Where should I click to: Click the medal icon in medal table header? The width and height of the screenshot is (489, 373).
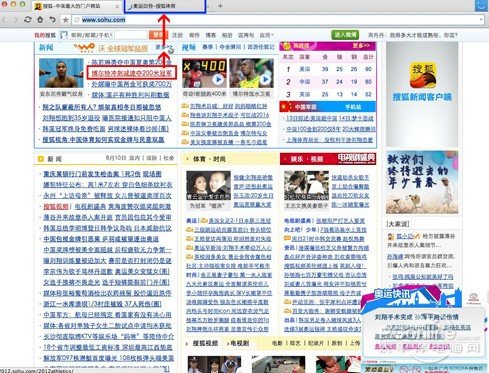coord(286,46)
